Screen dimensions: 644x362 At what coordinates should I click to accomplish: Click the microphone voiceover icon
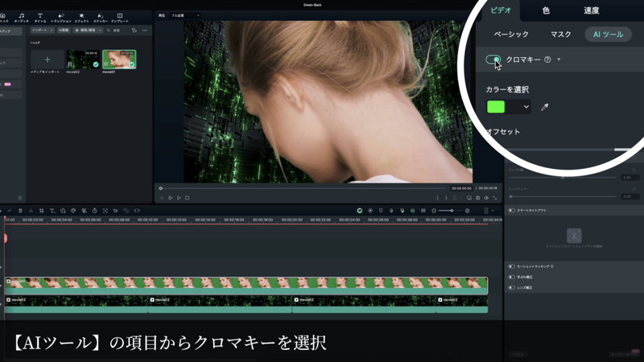[391, 211]
